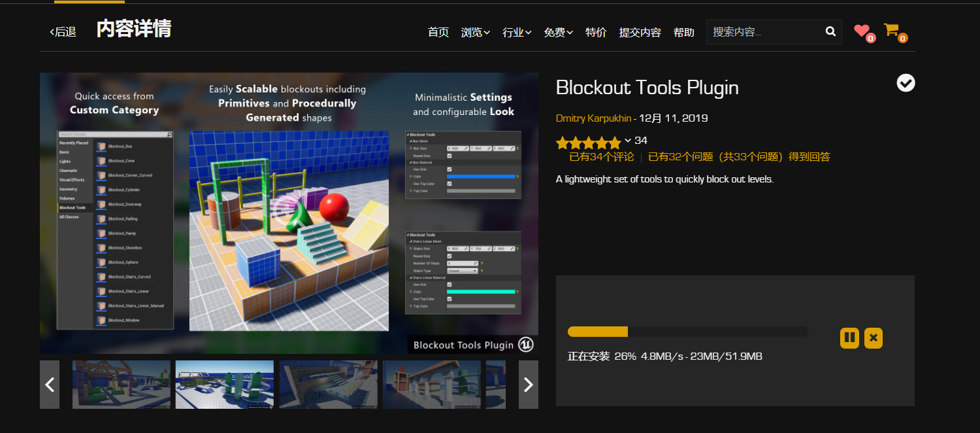Click the install progress bar
The image size is (980, 433).
[688, 332]
